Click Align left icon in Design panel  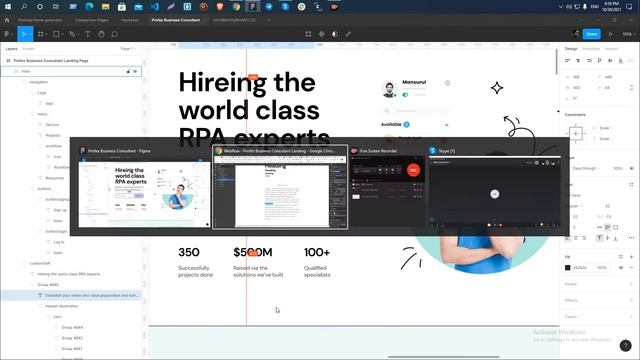click(x=567, y=60)
